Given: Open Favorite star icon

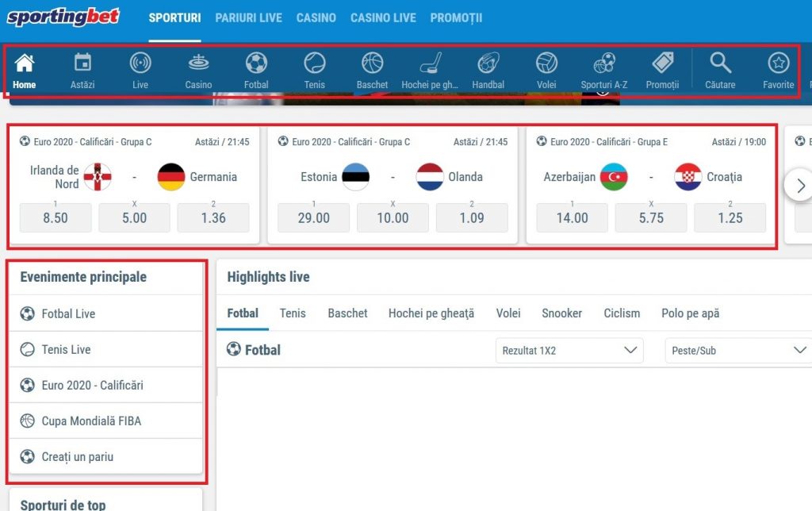Looking at the screenshot, I should tap(778, 63).
